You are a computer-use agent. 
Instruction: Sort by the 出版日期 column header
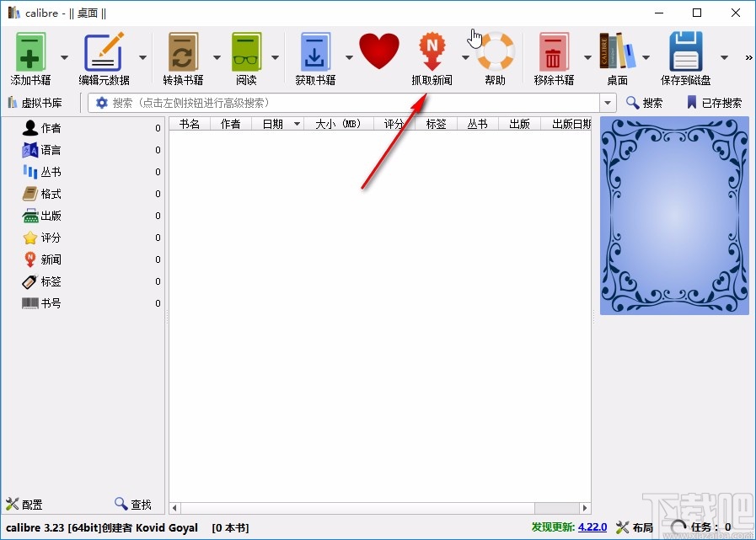coord(566,124)
